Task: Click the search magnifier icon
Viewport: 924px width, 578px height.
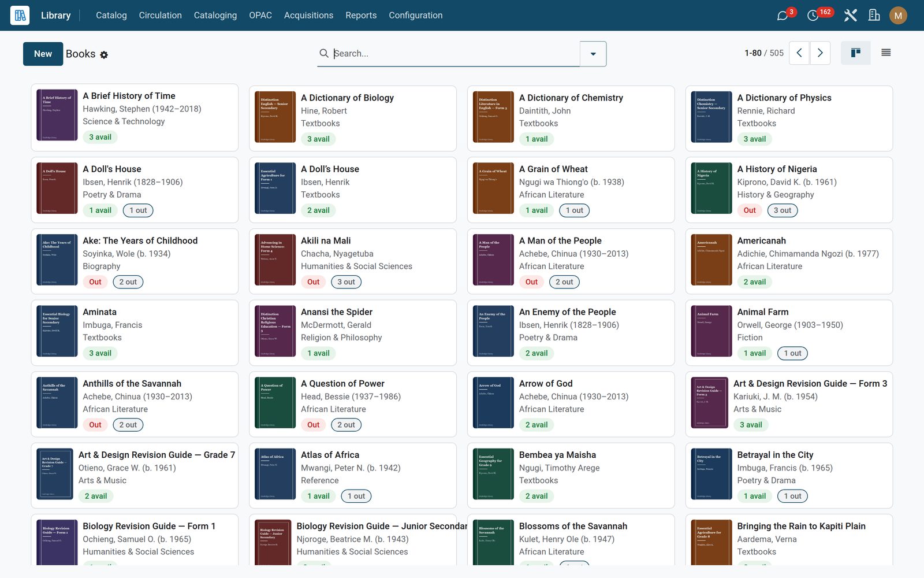Action: coord(324,53)
